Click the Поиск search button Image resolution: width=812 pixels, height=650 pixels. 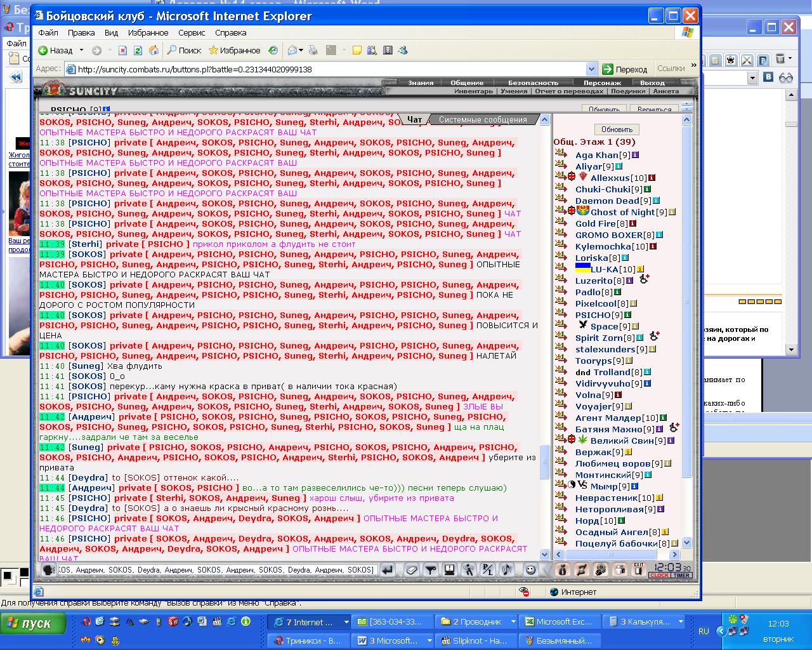pyautogui.click(x=183, y=50)
